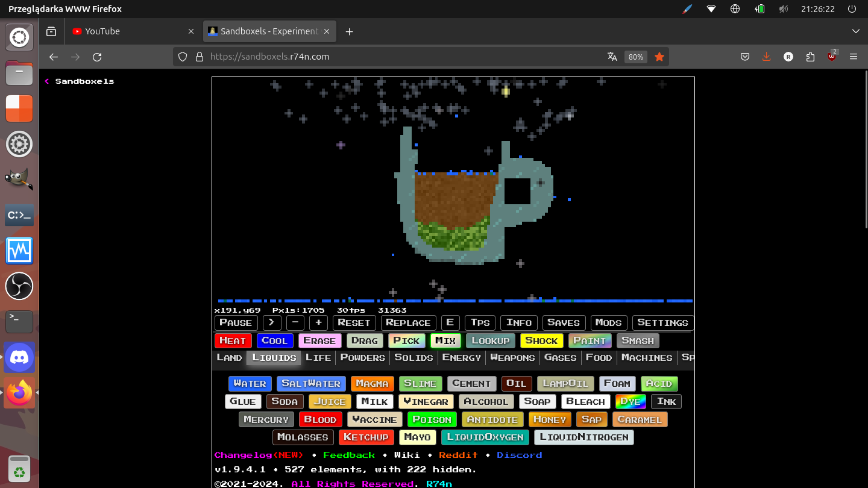Click the translate page icon
Image resolution: width=868 pixels, height=488 pixels.
click(x=612, y=57)
